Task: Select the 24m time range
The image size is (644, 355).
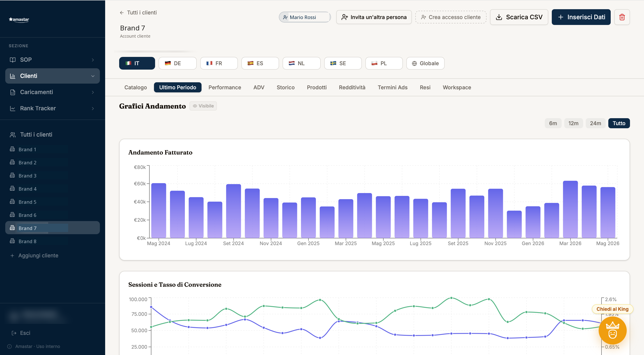Action: point(596,123)
